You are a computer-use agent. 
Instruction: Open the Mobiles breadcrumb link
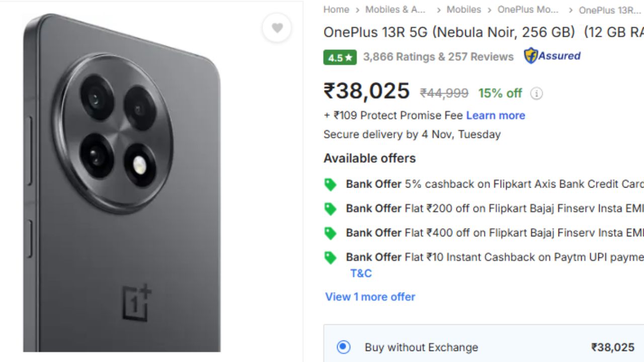pos(463,10)
